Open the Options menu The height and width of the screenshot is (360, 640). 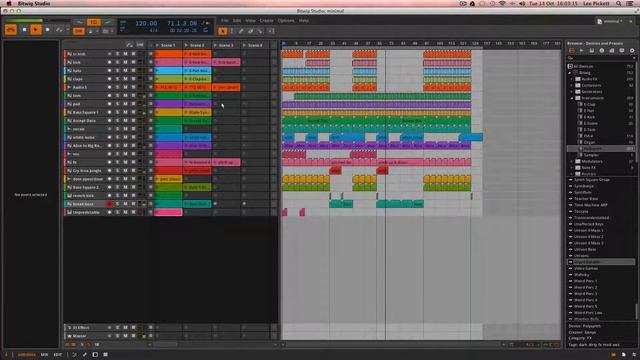(286, 20)
